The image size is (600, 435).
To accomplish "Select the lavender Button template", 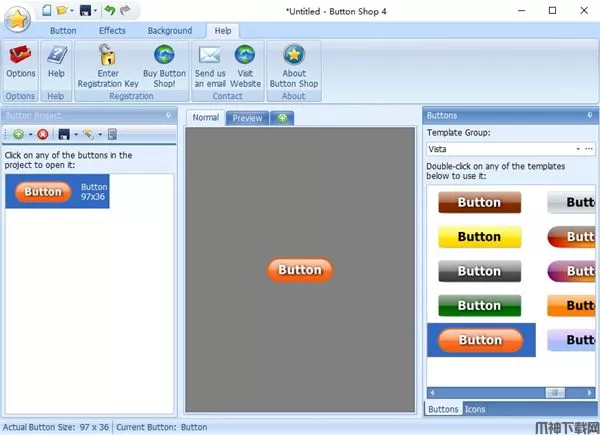I will (571, 340).
